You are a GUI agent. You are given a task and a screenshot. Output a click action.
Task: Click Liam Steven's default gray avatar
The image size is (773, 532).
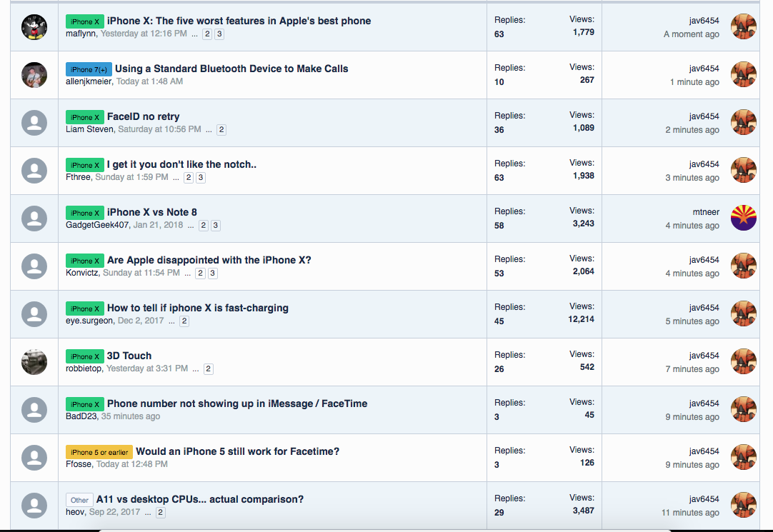pyautogui.click(x=34, y=123)
